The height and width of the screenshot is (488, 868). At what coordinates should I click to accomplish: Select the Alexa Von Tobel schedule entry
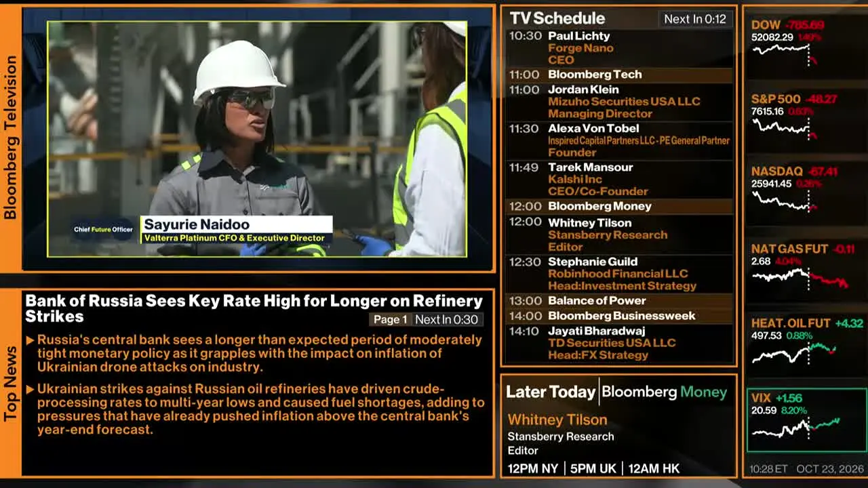pos(619,140)
